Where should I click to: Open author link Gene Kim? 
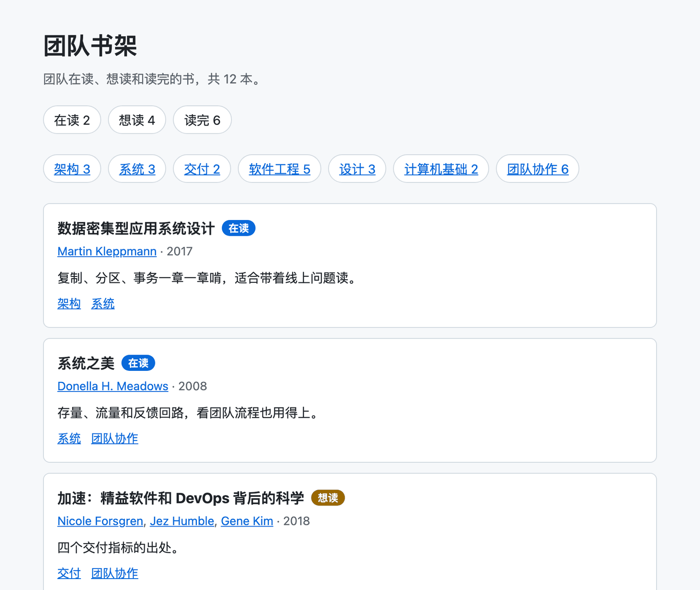247,521
